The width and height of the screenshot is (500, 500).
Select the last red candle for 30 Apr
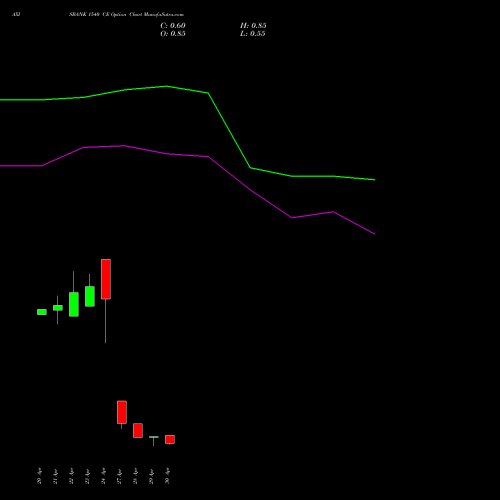[x=170, y=439]
